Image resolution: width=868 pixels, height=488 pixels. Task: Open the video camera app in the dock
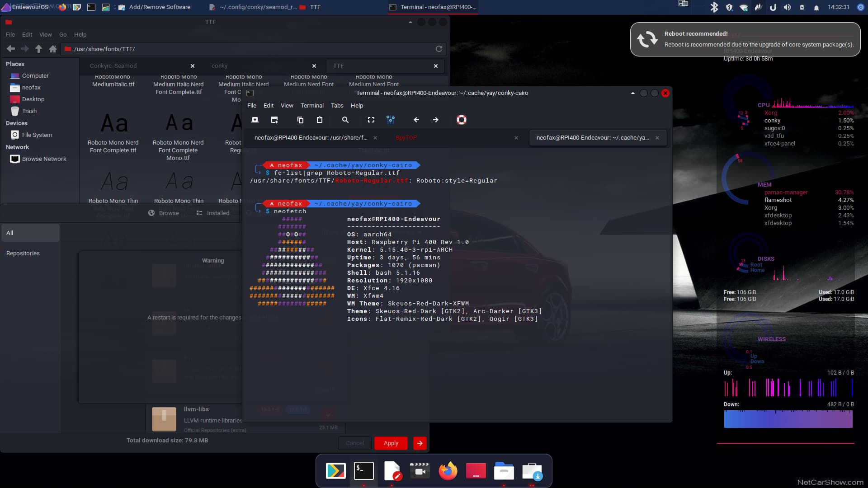(x=420, y=471)
